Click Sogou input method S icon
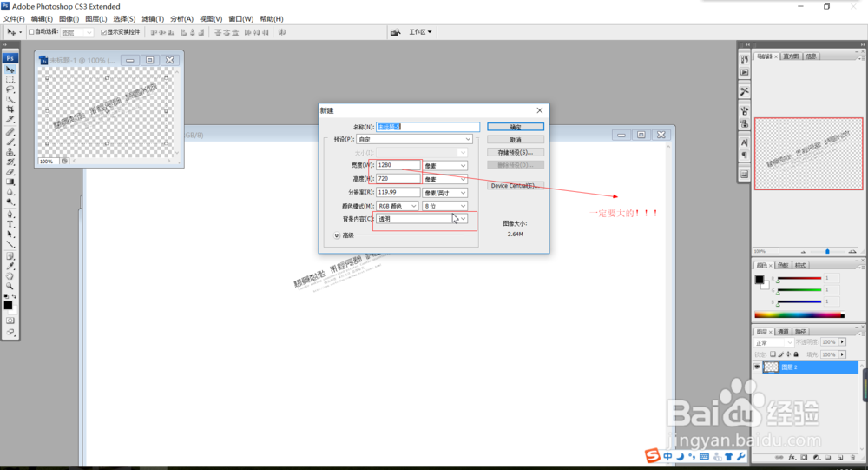 (653, 455)
